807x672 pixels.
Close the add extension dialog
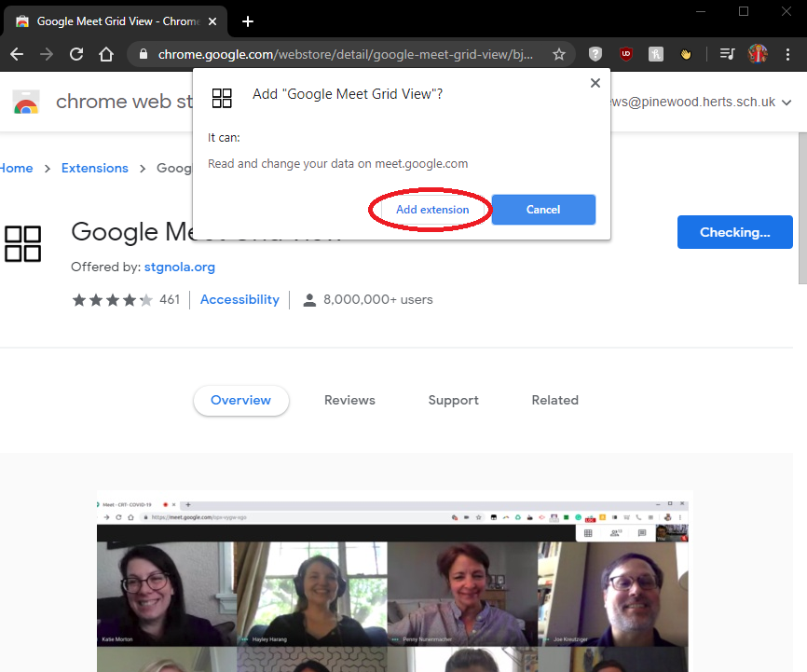point(595,83)
